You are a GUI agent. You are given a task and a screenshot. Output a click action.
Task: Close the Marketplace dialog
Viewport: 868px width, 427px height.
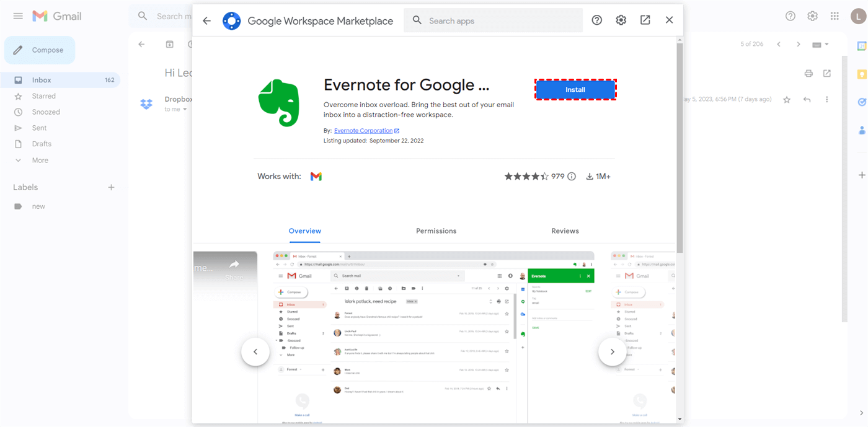point(670,20)
